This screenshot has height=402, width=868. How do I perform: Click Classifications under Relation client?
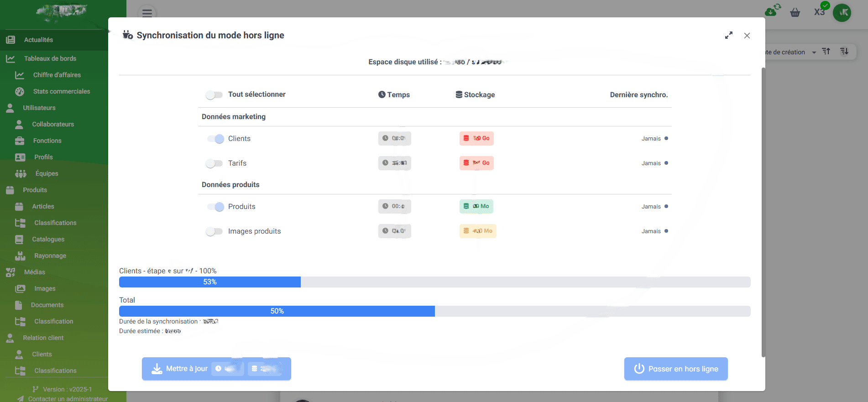pos(55,371)
